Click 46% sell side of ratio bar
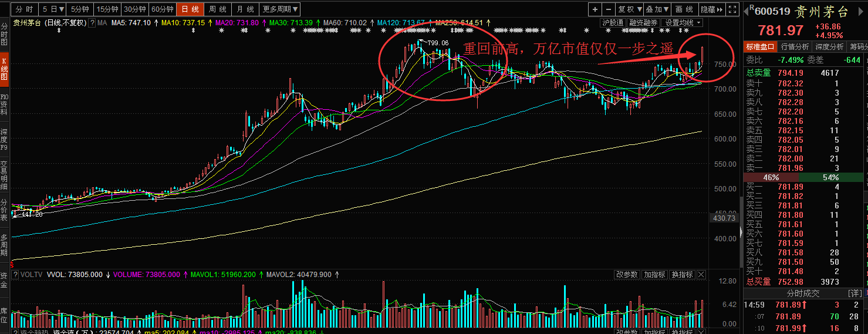This screenshot has height=334, width=868. tap(771, 177)
